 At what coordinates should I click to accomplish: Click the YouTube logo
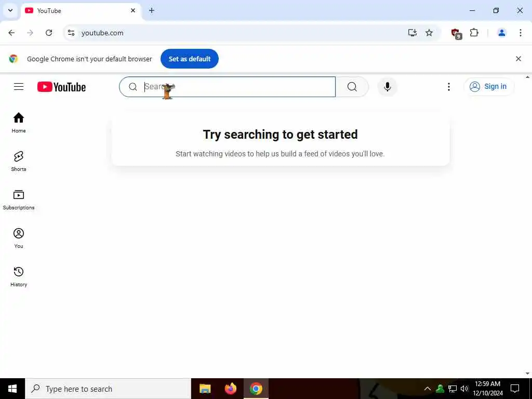(61, 87)
